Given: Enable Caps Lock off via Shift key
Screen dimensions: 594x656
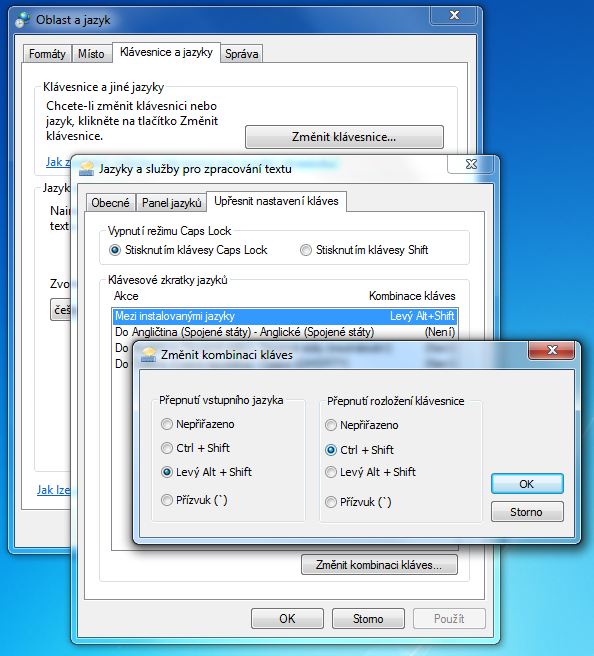Looking at the screenshot, I should (x=364, y=250).
